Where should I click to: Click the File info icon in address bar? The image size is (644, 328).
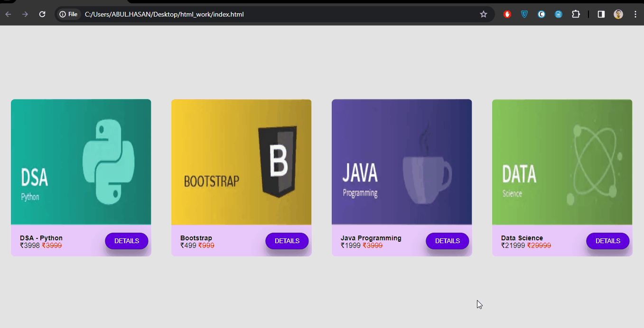[x=68, y=14]
